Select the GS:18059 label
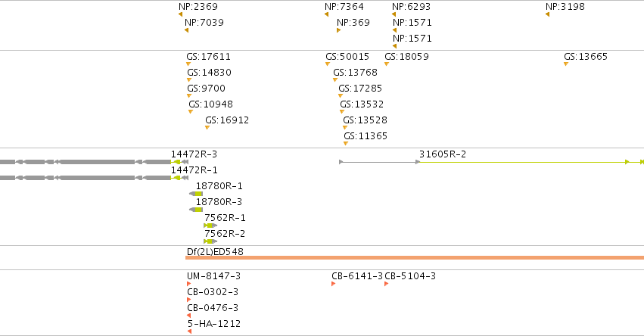Screen dimensions: 644x336 pyautogui.click(x=406, y=57)
